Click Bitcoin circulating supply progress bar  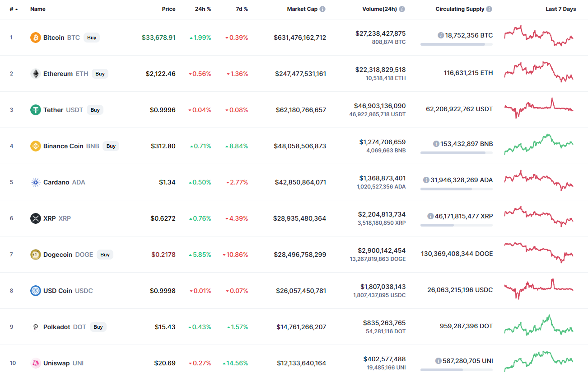pos(457,44)
